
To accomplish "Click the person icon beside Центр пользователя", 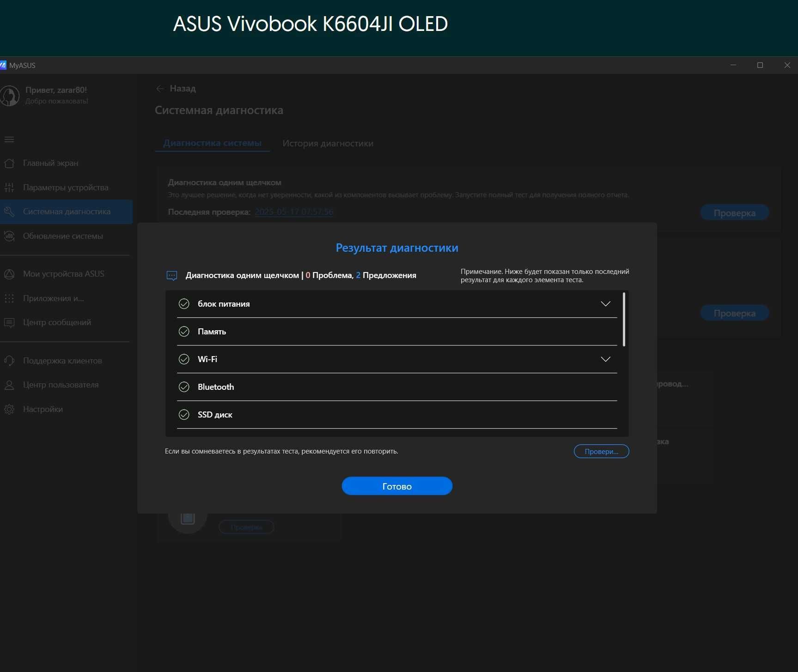I will tap(9, 385).
